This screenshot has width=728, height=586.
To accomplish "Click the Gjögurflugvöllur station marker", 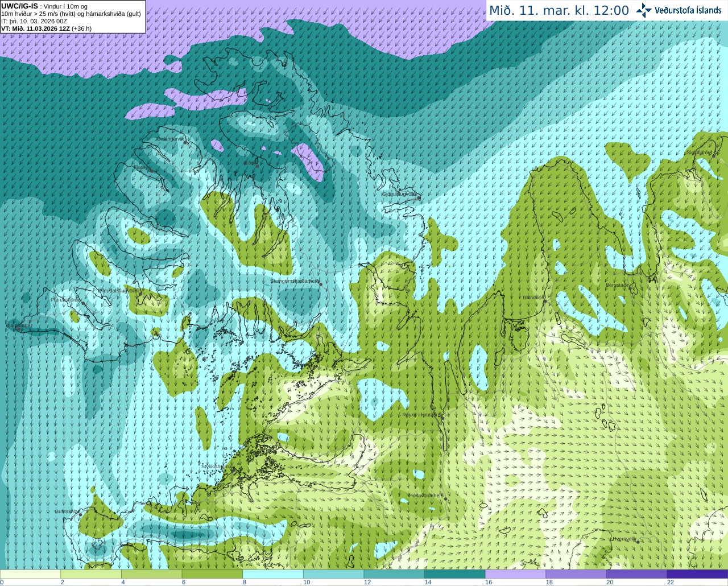I will pyautogui.click(x=419, y=198).
